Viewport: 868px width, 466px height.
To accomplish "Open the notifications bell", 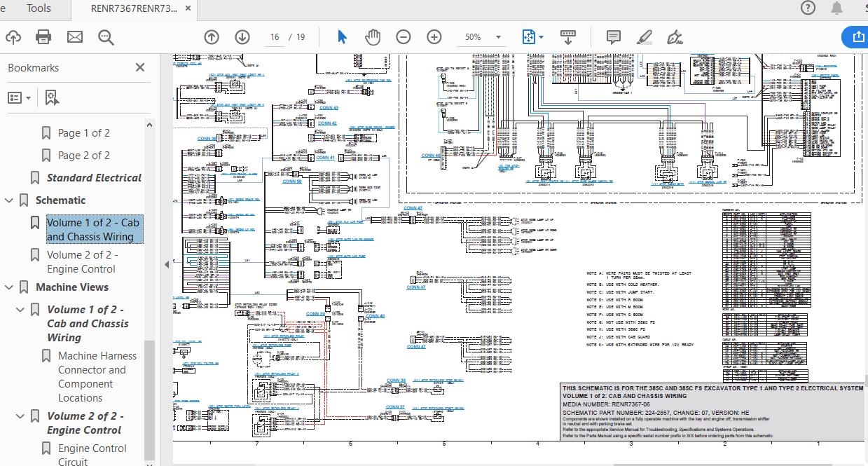I will pos(837,8).
